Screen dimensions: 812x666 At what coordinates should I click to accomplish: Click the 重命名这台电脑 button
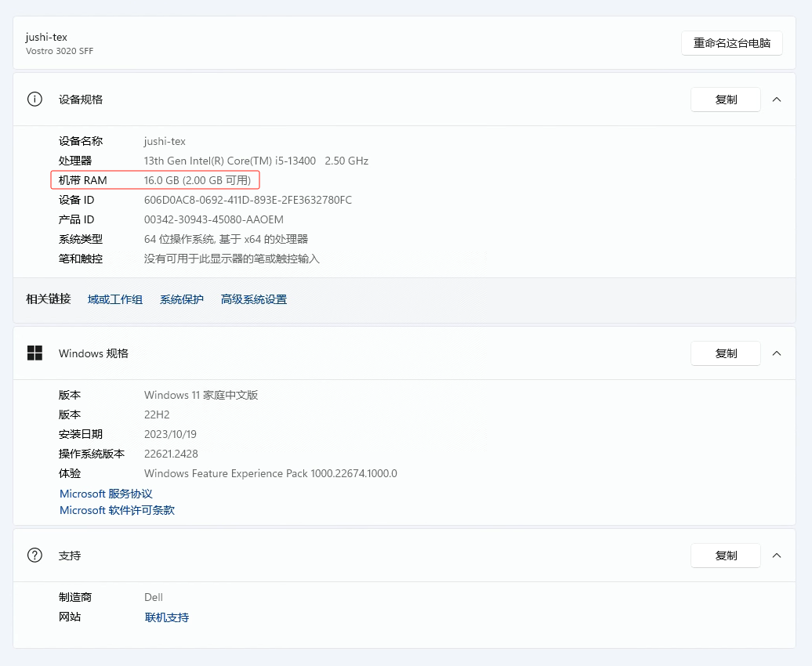pyautogui.click(x=732, y=43)
